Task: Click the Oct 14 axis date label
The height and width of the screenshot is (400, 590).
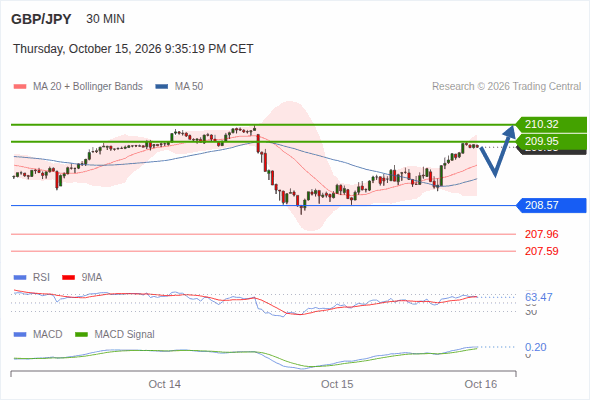Action: (164, 384)
